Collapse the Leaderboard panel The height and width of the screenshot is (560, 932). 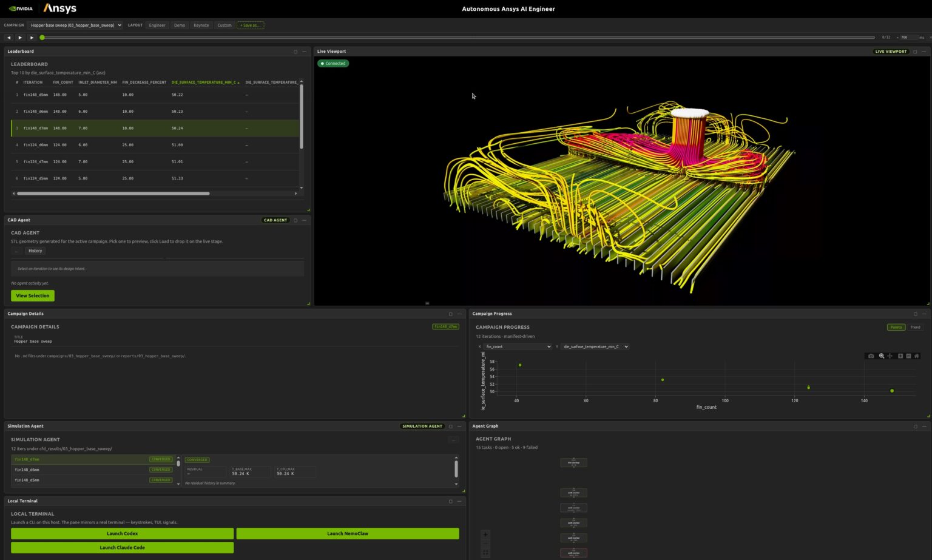point(305,52)
